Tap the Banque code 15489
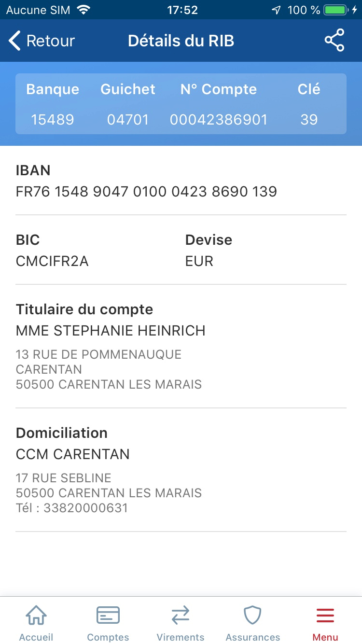The image size is (362, 644). (53, 120)
